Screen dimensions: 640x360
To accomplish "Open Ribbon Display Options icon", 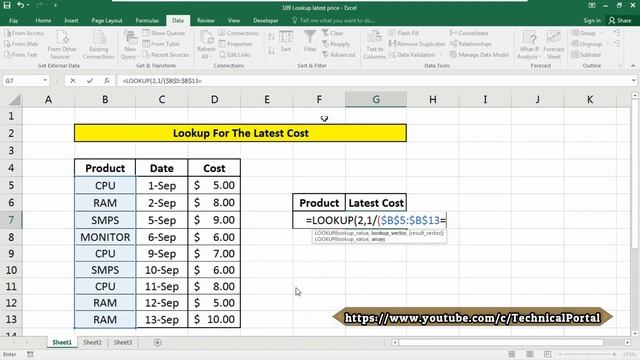I will [x=592, y=5].
